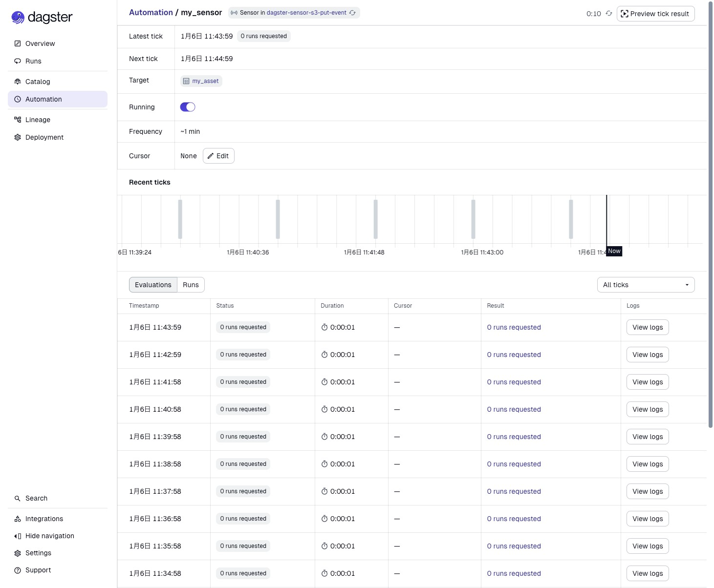714x588 pixels.
Task: Click the refresh icon beside countdown timer
Action: [x=609, y=14]
